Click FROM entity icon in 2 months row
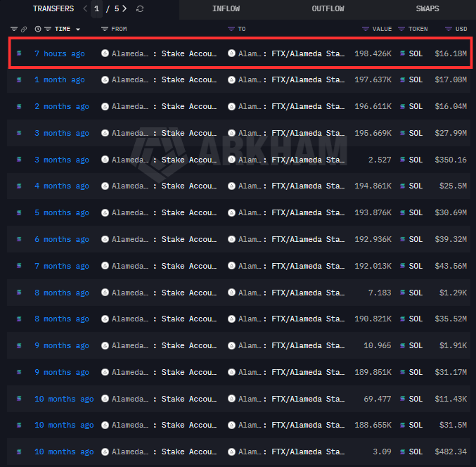476x467 pixels. (105, 107)
